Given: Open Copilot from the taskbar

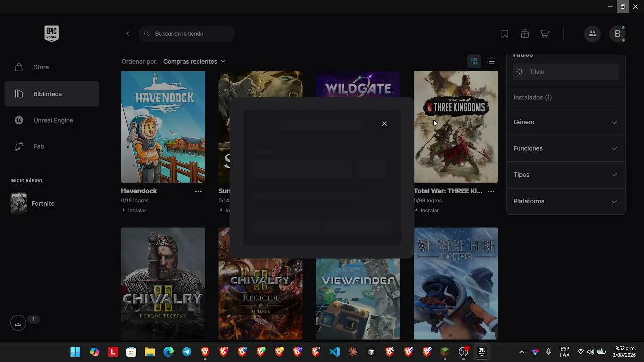Looking at the screenshot, I should [94, 352].
